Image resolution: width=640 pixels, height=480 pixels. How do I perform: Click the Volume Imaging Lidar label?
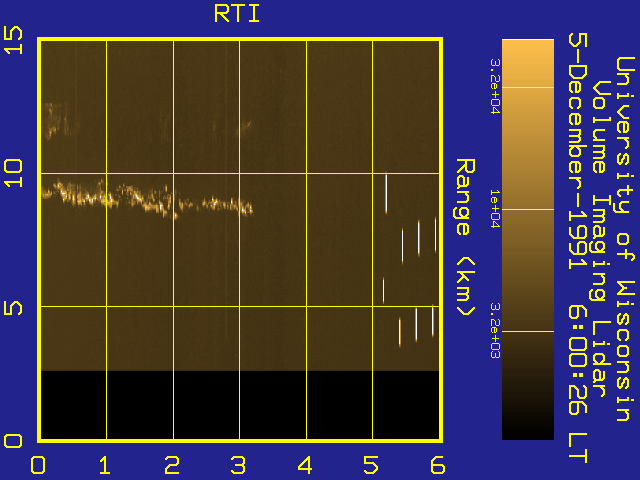[x=602, y=238]
